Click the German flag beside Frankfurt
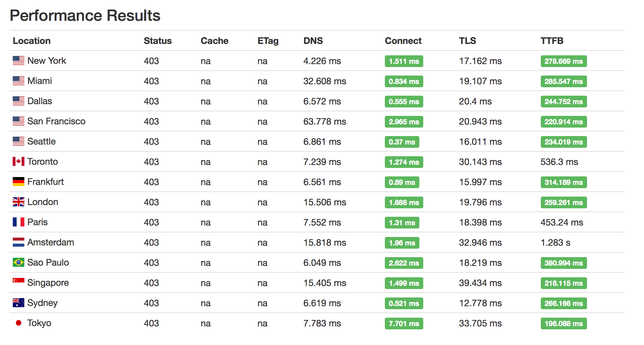This screenshot has height=345, width=644. coord(19,182)
